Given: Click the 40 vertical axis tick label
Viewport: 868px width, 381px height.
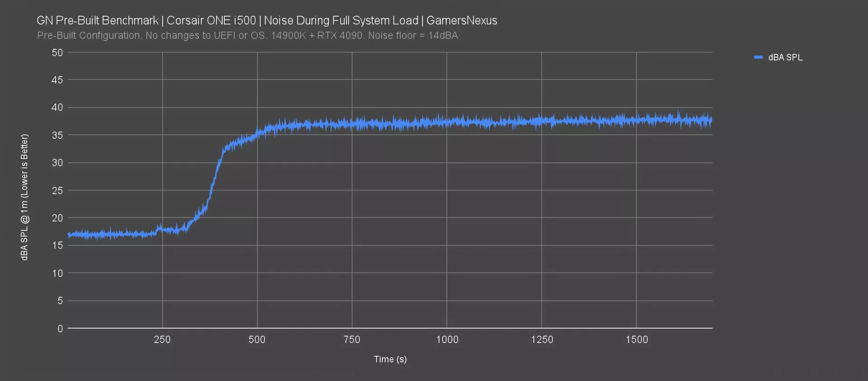Looking at the screenshot, I should pyautogui.click(x=57, y=108).
